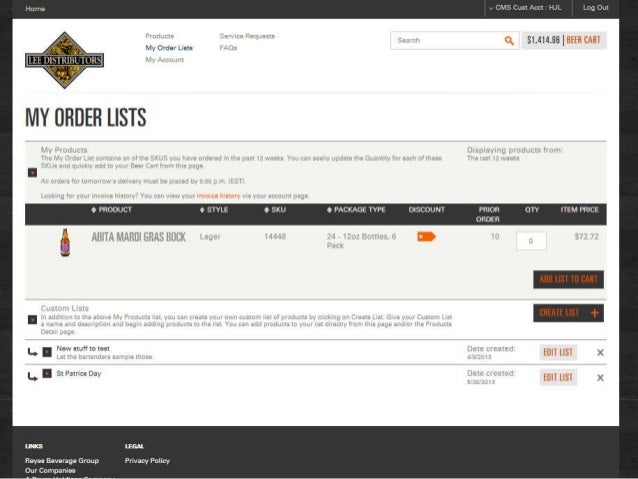This screenshot has width=638, height=479.
Task: Click the My Order Lists page heading
Action: pyautogui.click(x=86, y=117)
